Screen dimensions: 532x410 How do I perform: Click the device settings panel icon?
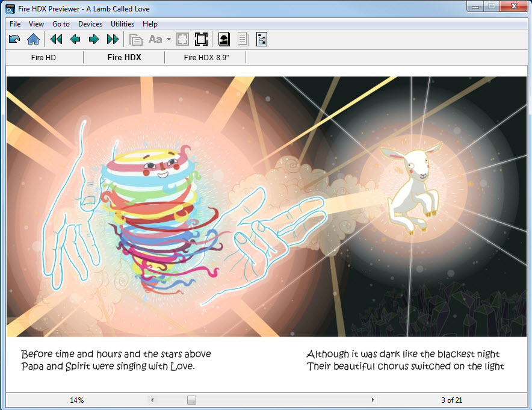[262, 40]
